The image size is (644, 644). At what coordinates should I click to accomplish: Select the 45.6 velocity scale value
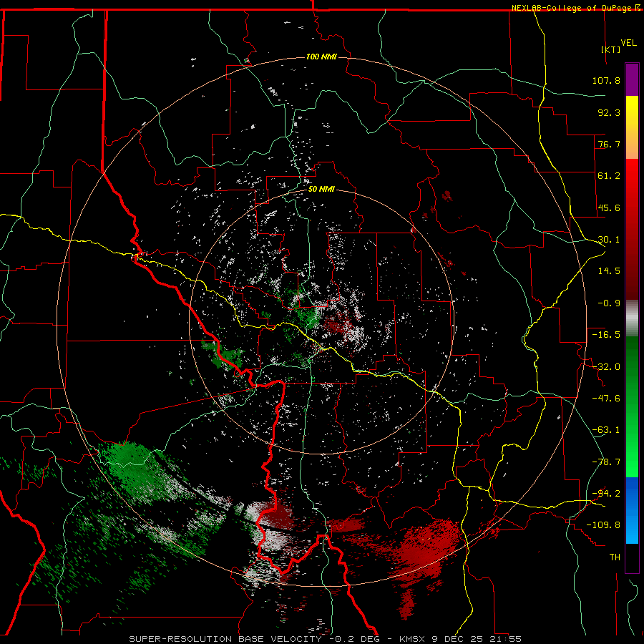609,208
